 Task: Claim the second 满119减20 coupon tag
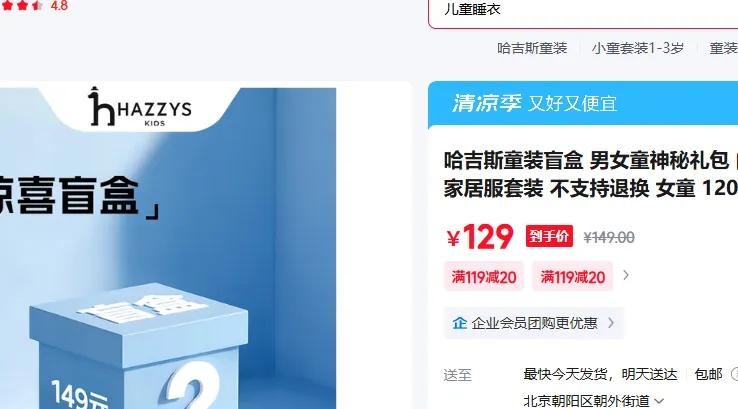point(572,276)
